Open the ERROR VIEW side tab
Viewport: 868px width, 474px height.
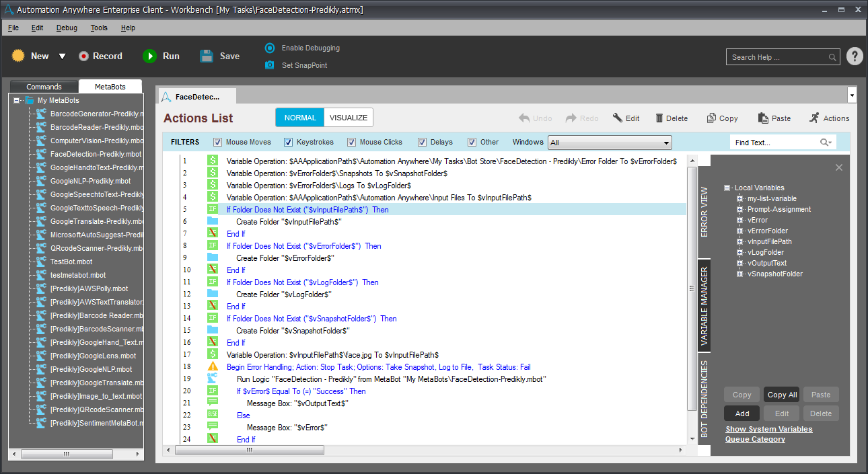[704, 212]
